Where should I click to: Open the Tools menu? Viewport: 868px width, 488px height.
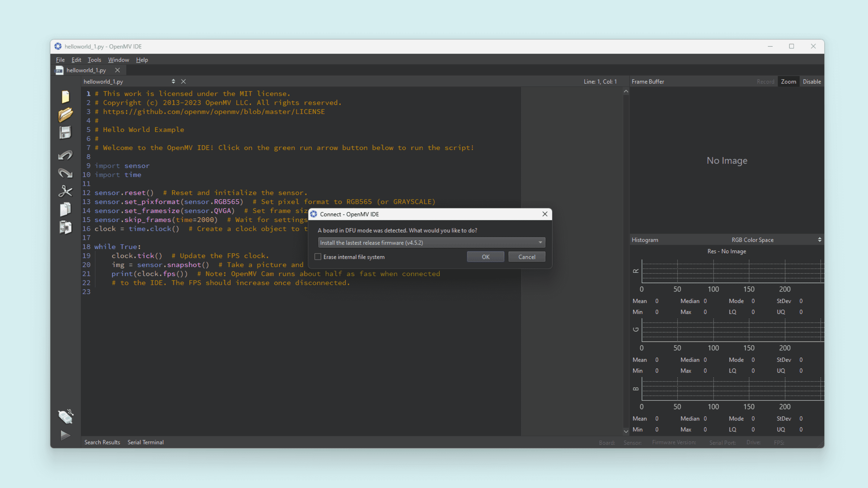[94, 60]
